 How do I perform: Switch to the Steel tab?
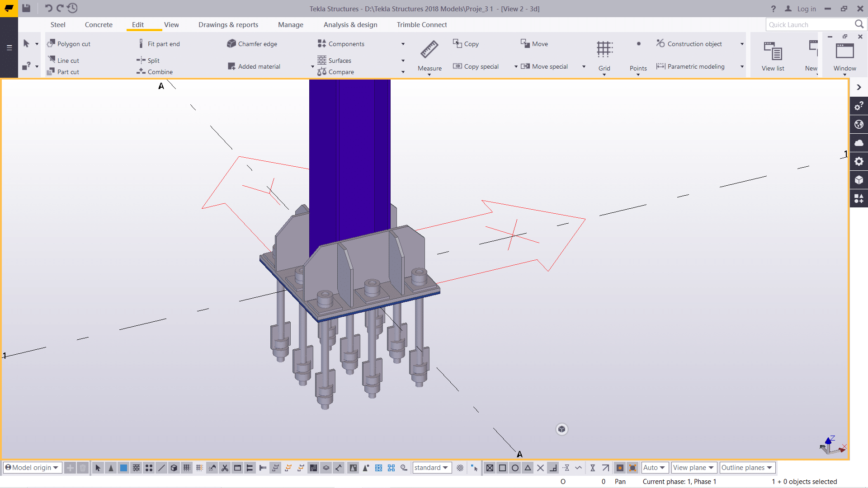58,25
